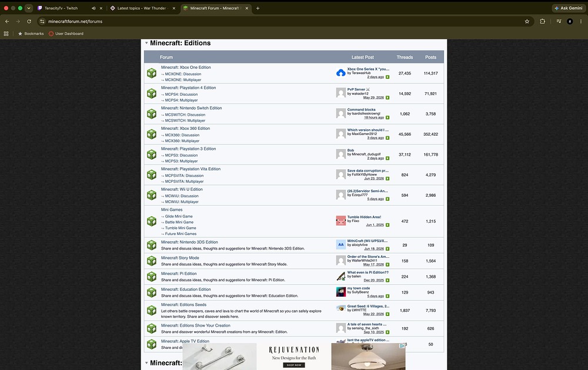Open Fixo's pink pig avatar in Mini Games row
This screenshot has height=370, width=588.
341,221
